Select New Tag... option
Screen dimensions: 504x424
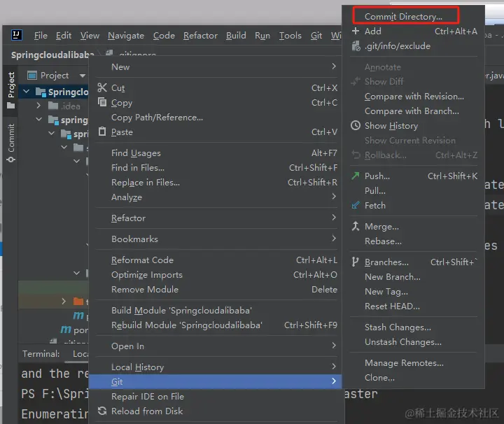click(386, 291)
